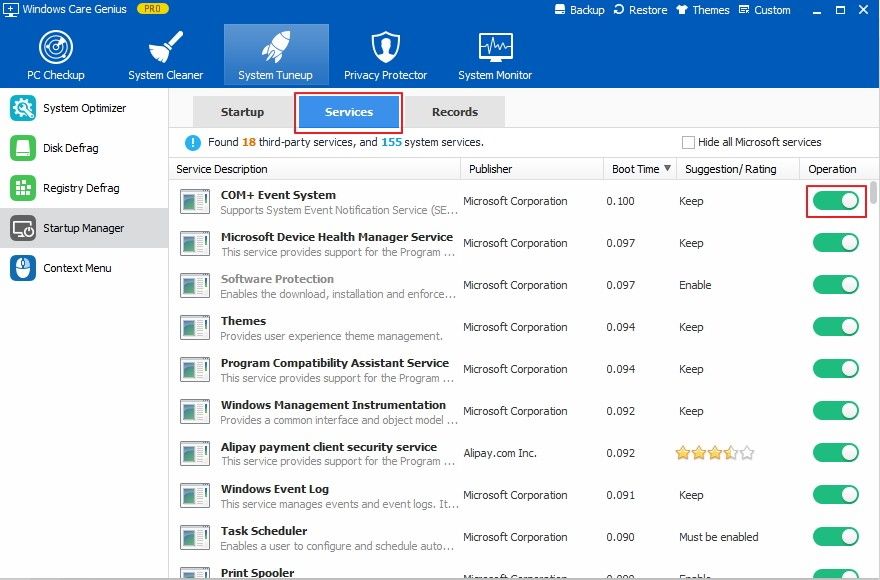Click the services list vertical scrollbar thumb
Screen dimensions: 880x580
(x=873, y=192)
